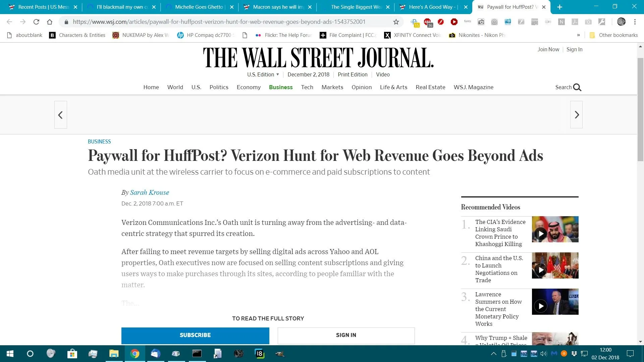
Task: Bookmark this page with the star icon
Action: [396, 22]
